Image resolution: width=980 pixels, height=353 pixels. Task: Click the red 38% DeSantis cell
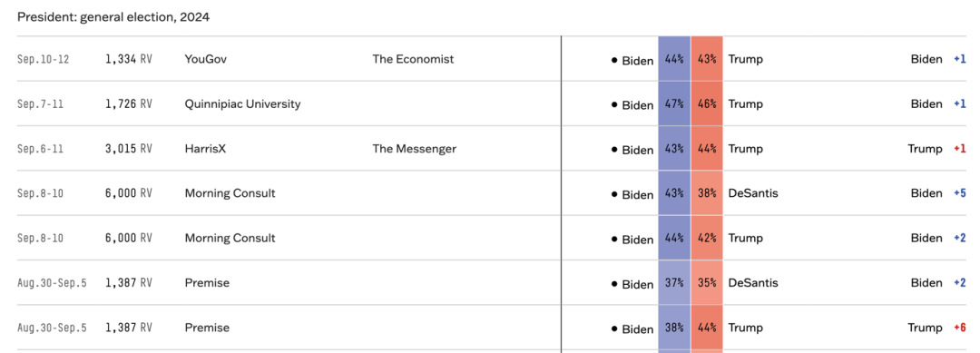pyautogui.click(x=707, y=193)
